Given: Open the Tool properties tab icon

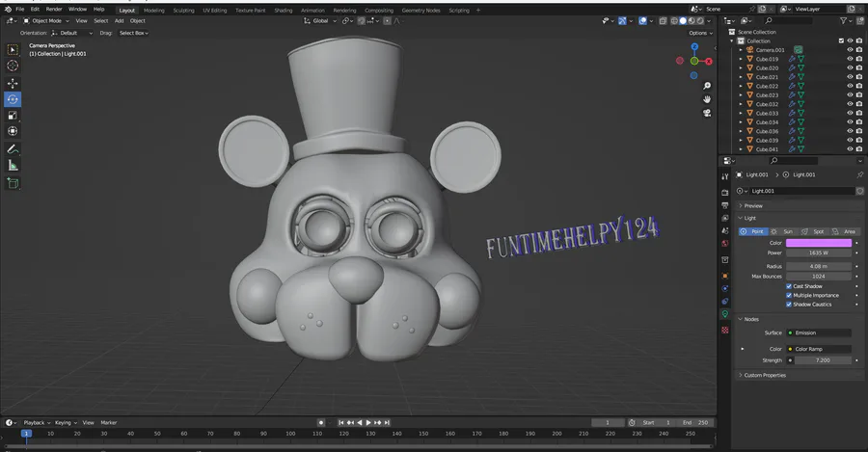Looking at the screenshot, I should point(725,176).
